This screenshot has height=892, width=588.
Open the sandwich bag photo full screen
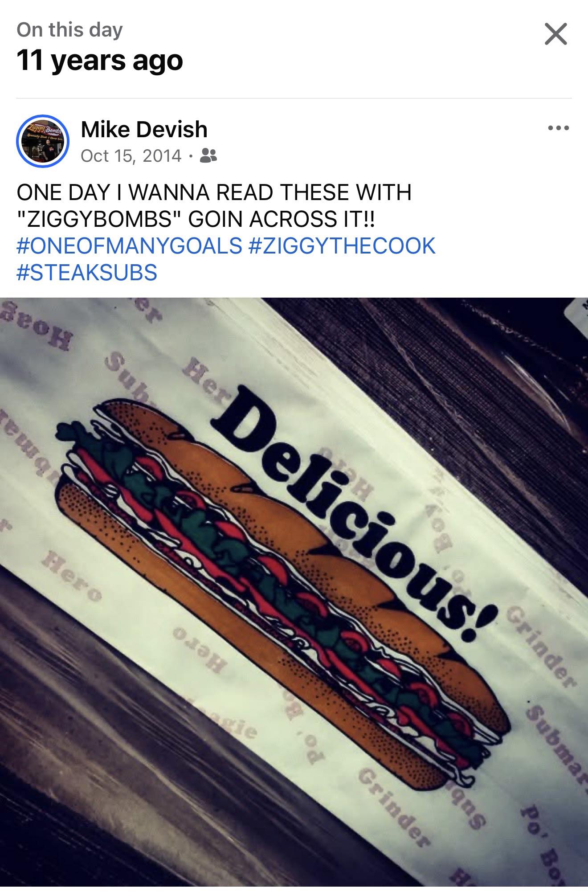click(x=294, y=594)
